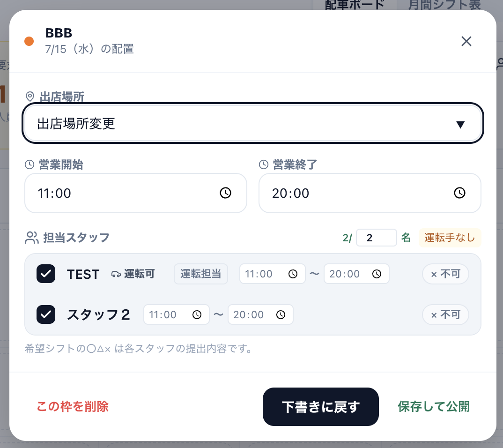This screenshot has height=448, width=503.
Task: Click the required staff count field
Action: tap(376, 238)
